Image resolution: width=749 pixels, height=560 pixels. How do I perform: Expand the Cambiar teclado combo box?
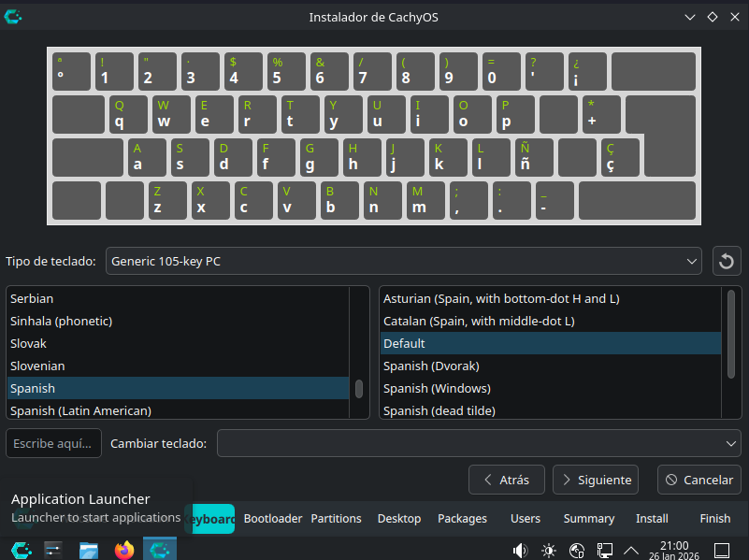pos(479,443)
